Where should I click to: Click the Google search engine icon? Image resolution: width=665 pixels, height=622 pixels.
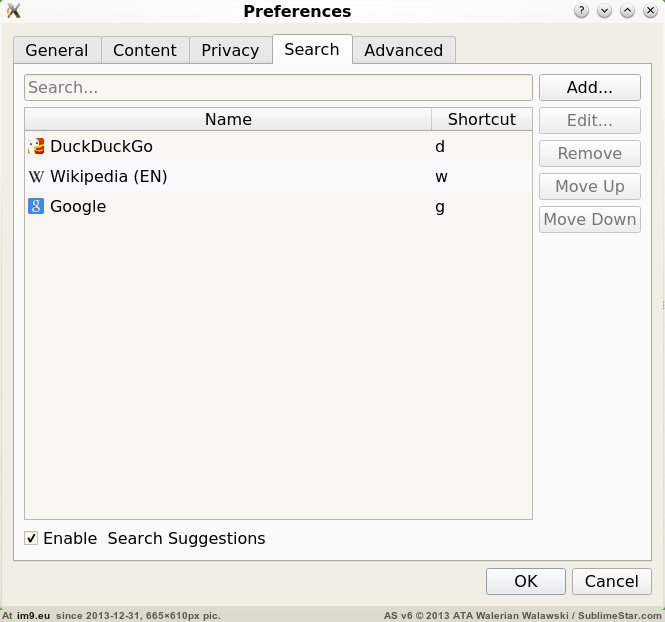[x=36, y=207]
